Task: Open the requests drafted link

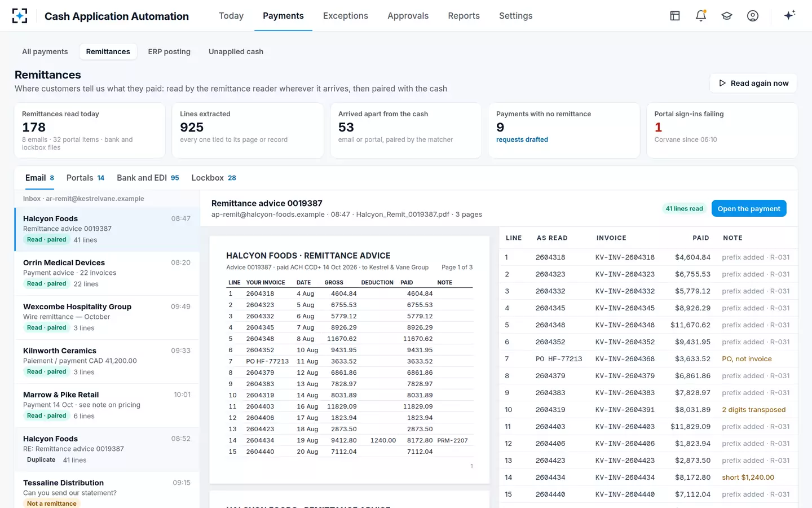Action: coord(522,139)
